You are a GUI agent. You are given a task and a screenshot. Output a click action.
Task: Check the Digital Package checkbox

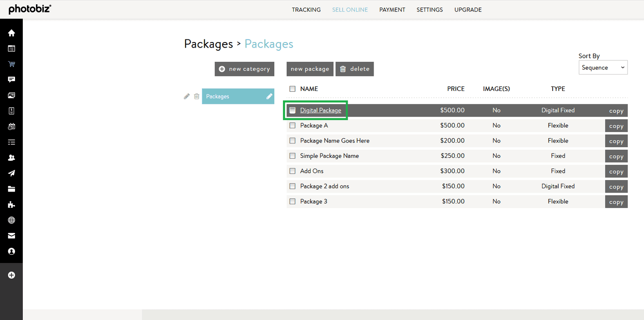coord(292,110)
